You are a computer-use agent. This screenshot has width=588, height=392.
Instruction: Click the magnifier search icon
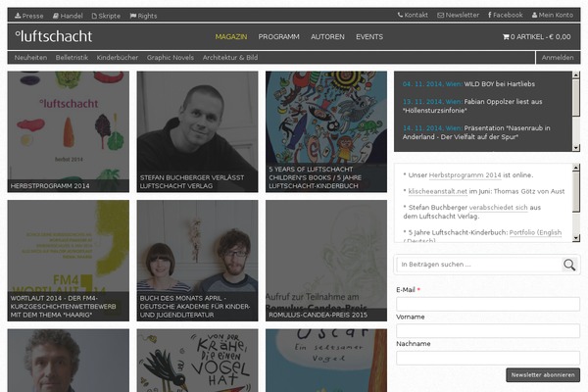coord(569,265)
